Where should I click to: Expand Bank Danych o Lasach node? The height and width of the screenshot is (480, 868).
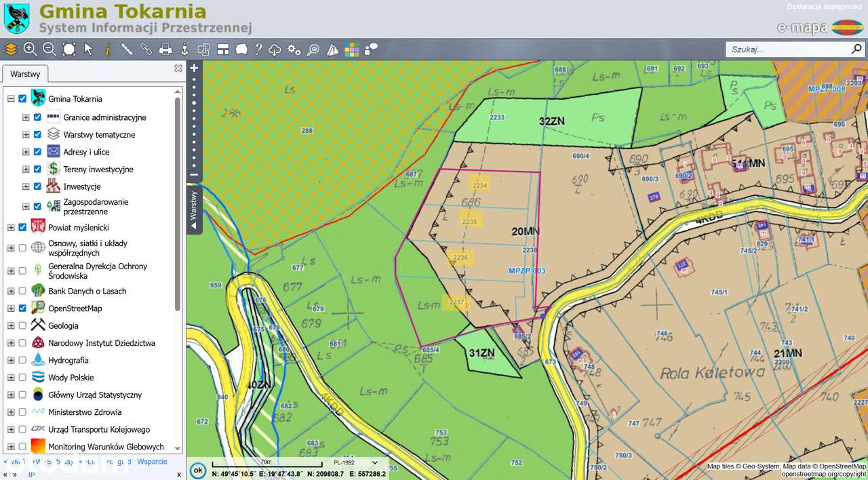coord(11,291)
